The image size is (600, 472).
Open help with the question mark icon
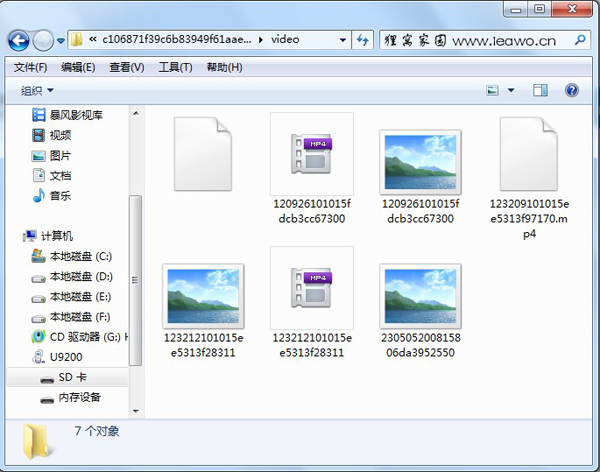(572, 90)
